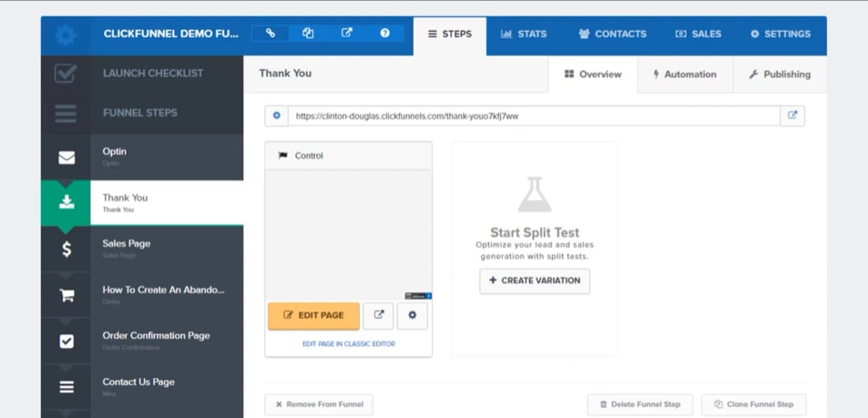Image resolution: width=868 pixels, height=418 pixels.
Task: Click the gear icon in top-left corner
Action: pos(66,35)
